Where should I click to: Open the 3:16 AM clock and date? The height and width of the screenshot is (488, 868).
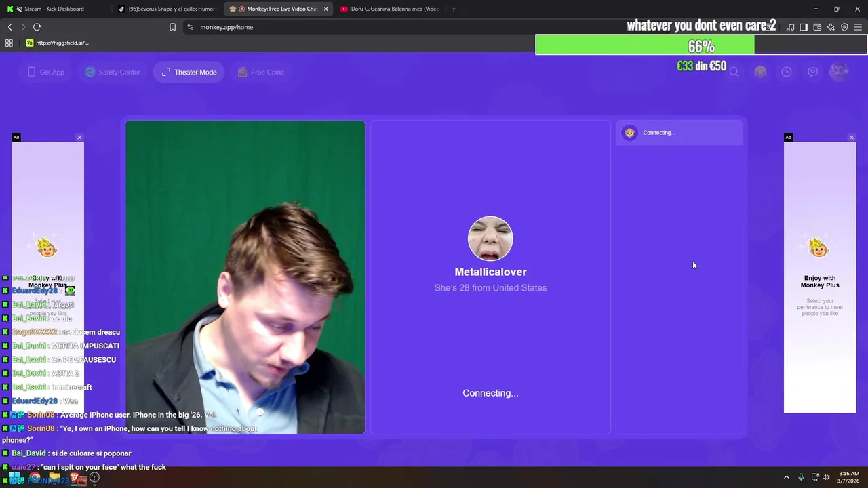(x=849, y=477)
